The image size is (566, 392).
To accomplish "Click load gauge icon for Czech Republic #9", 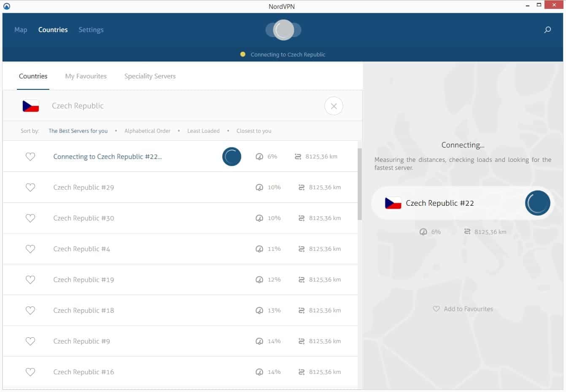I will (x=259, y=341).
